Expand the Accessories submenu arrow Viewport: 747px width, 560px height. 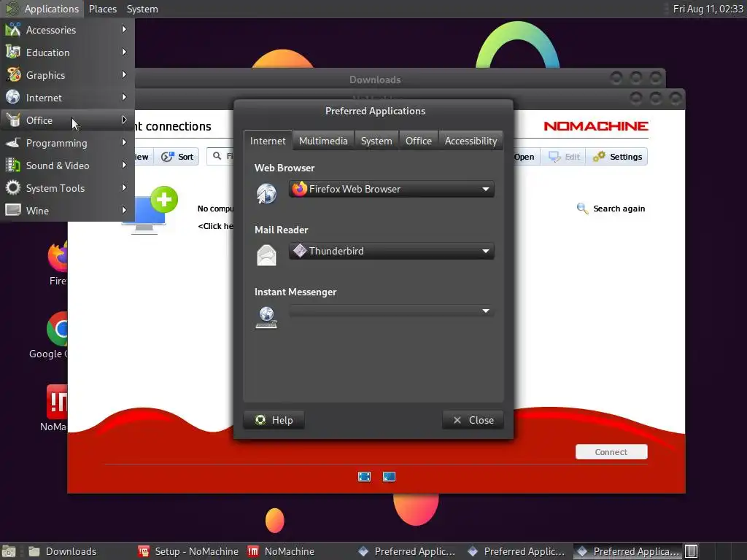(124, 29)
